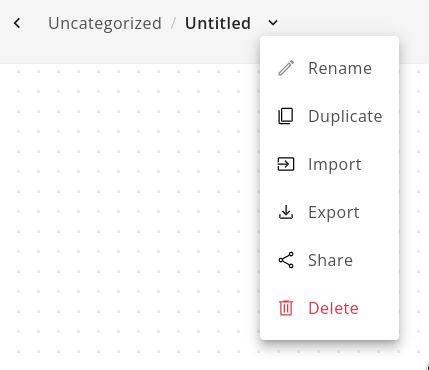Image resolution: width=429 pixels, height=370 pixels.
Task: Collapse the menu via the chevron beside Untitled
Action: point(273,23)
